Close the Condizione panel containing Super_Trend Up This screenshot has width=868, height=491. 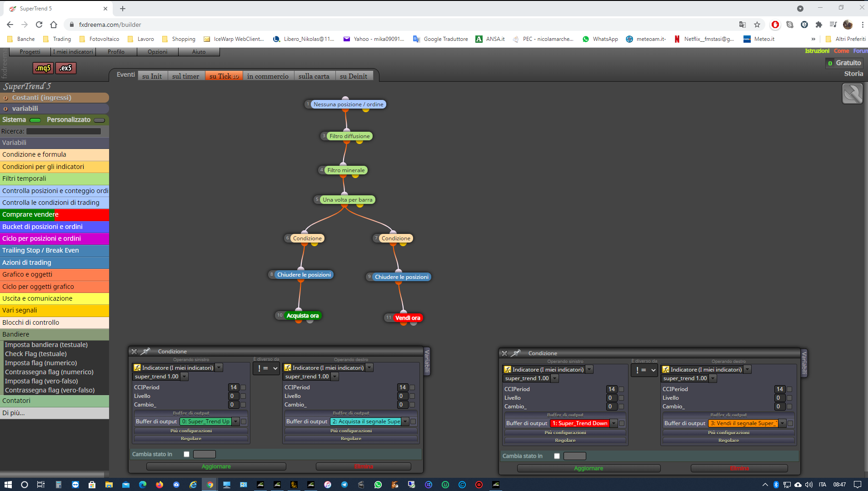point(134,352)
